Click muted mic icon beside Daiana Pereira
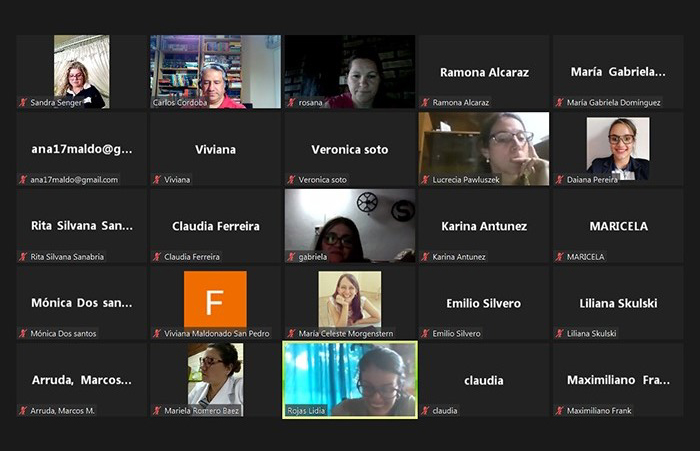This screenshot has height=451, width=700. pos(559,180)
